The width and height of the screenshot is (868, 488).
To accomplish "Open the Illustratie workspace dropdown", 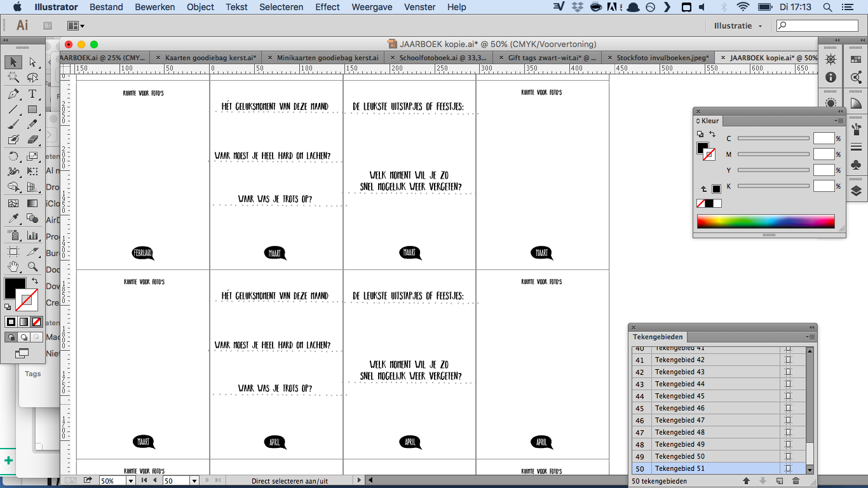I will pyautogui.click(x=738, y=26).
